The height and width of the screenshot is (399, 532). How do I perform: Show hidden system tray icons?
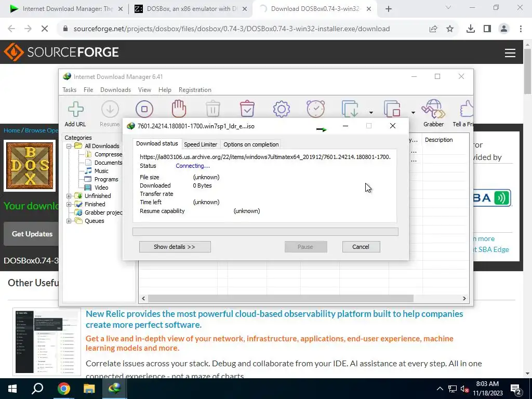click(x=440, y=389)
